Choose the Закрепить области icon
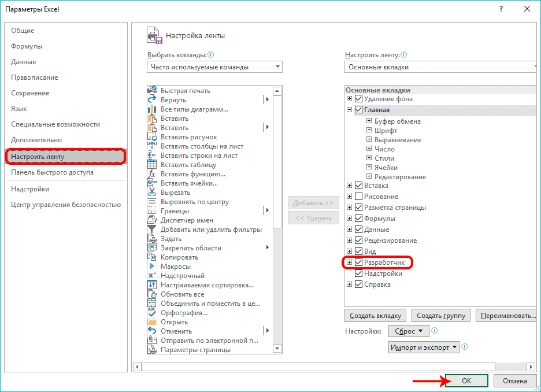Screen dimensions: 541x392 152,248
